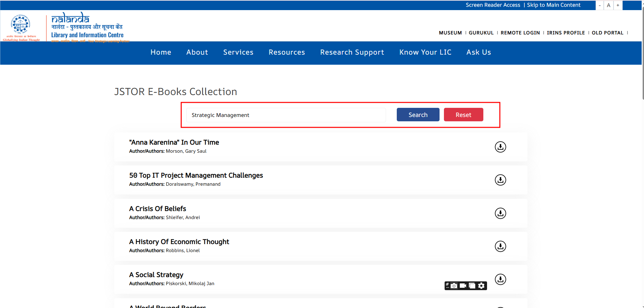Click the red Reset button
The image size is (644, 308).
[x=463, y=115]
